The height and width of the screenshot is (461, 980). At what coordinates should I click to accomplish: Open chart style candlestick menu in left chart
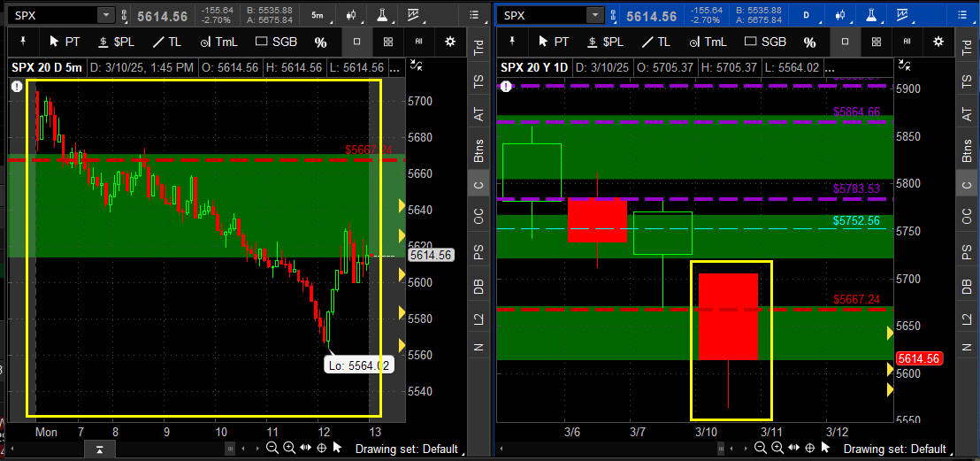coord(353,15)
